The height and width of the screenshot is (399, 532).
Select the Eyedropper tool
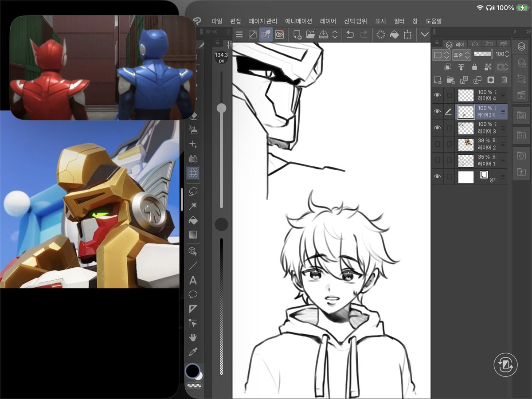pyautogui.click(x=193, y=352)
